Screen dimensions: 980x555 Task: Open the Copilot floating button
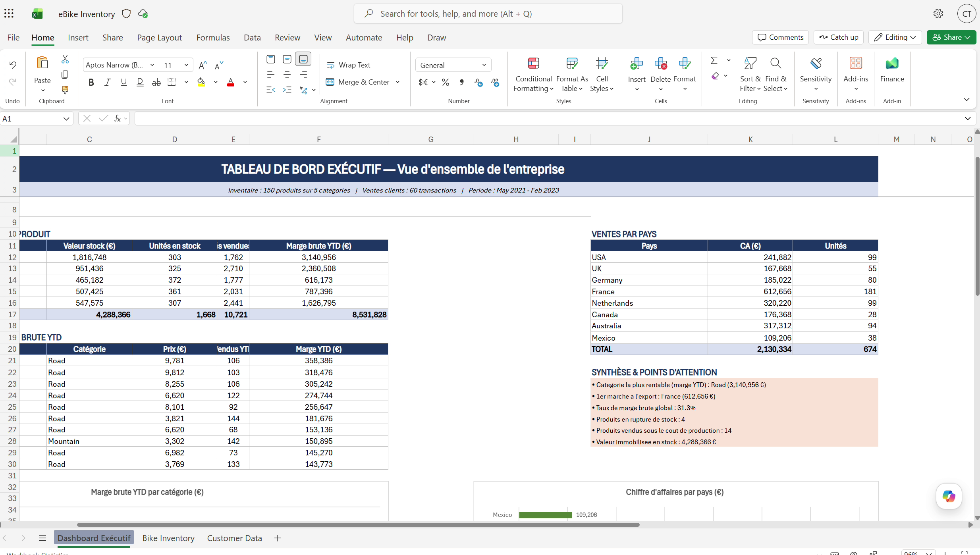(x=949, y=496)
